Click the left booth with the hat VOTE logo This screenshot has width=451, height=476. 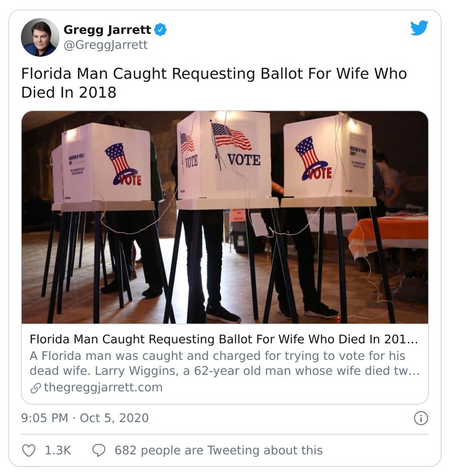coord(107,164)
